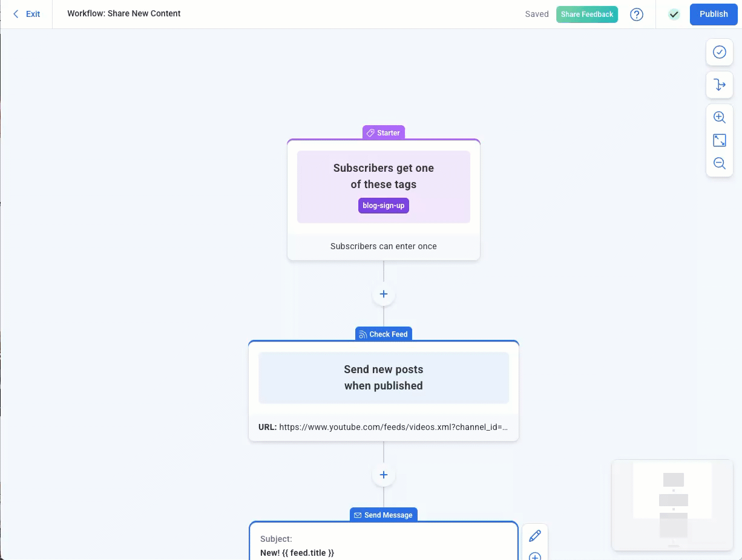This screenshot has height=560, width=742.
Task: Click the branch path arrow icon
Action: pyautogui.click(x=719, y=85)
